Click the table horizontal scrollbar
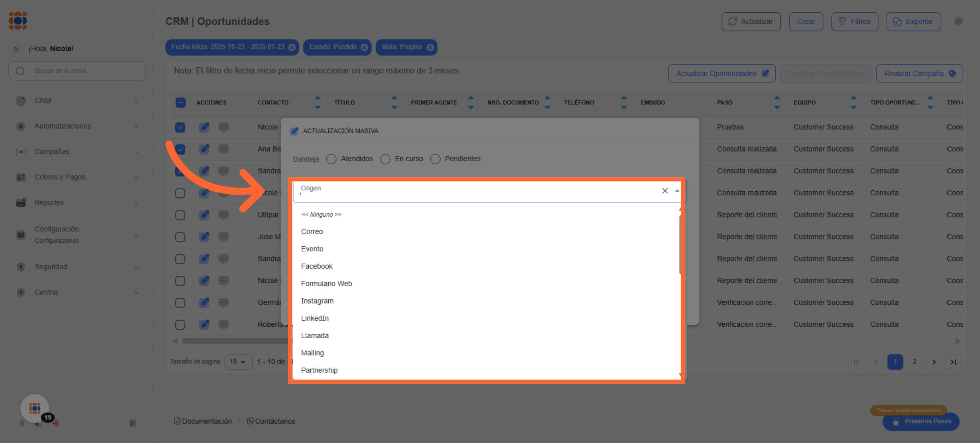 235,341
